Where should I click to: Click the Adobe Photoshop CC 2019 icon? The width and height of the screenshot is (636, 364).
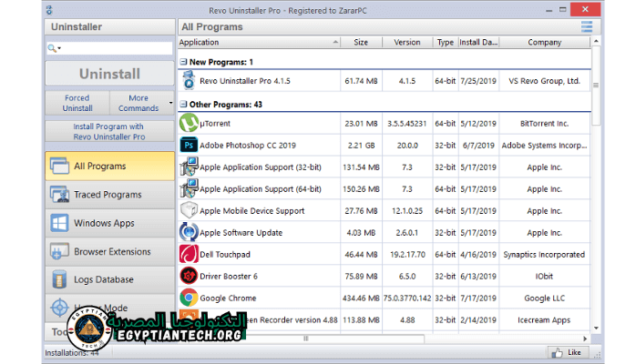click(189, 145)
